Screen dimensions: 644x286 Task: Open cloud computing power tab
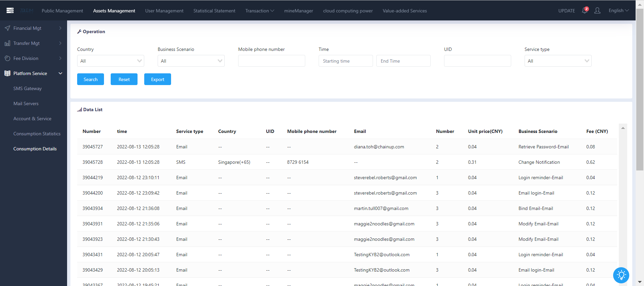pyautogui.click(x=348, y=11)
